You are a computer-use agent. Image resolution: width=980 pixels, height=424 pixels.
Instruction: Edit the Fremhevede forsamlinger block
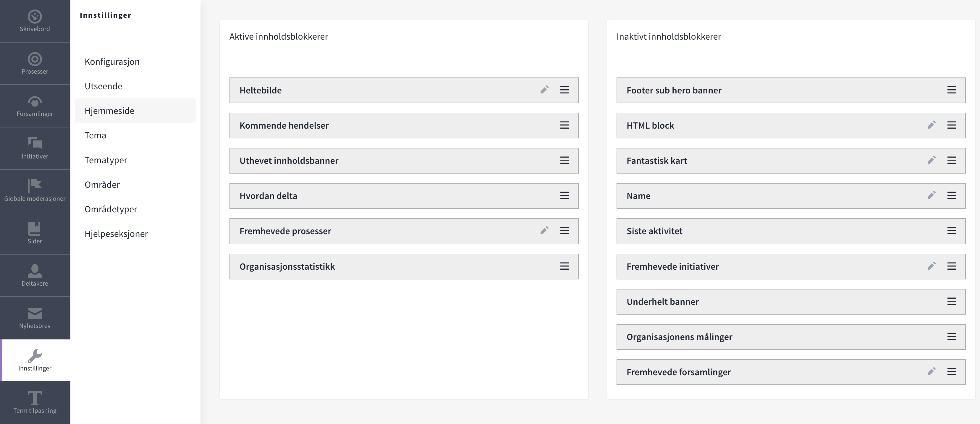932,372
